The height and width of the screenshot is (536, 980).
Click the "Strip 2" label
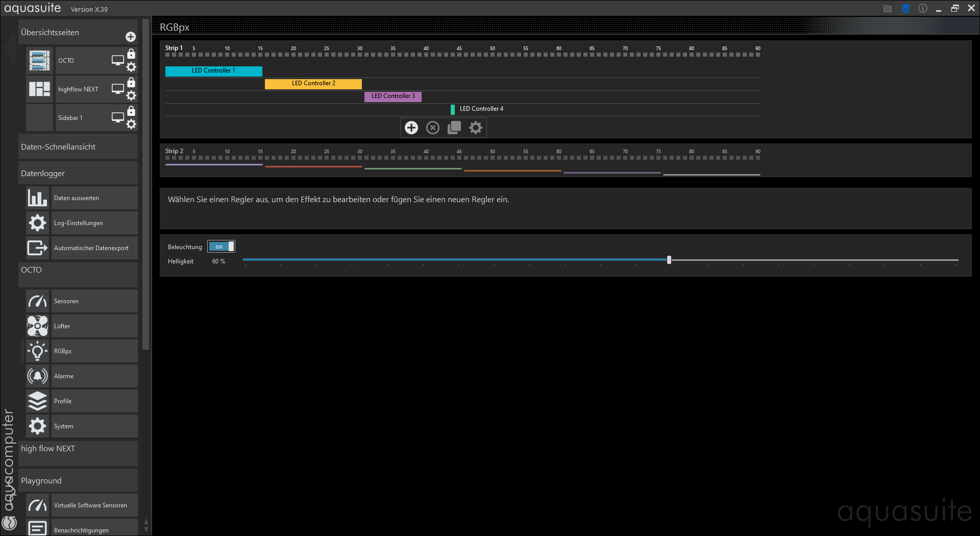[x=174, y=151]
